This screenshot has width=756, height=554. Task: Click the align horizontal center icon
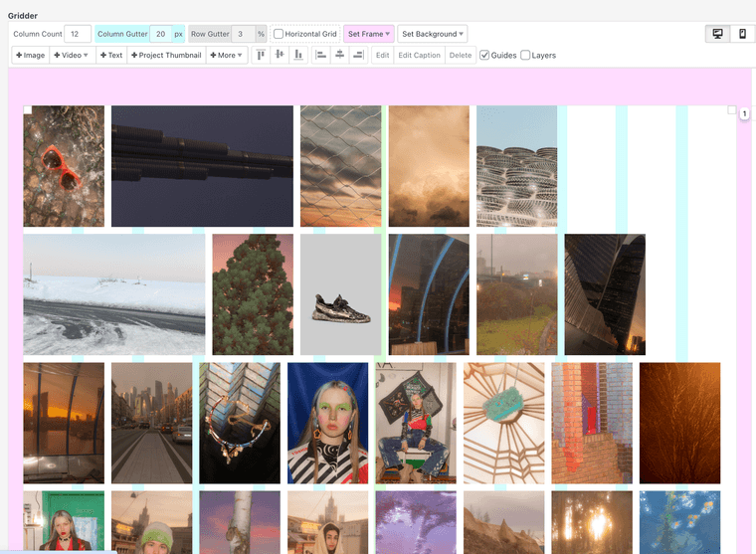coord(340,55)
